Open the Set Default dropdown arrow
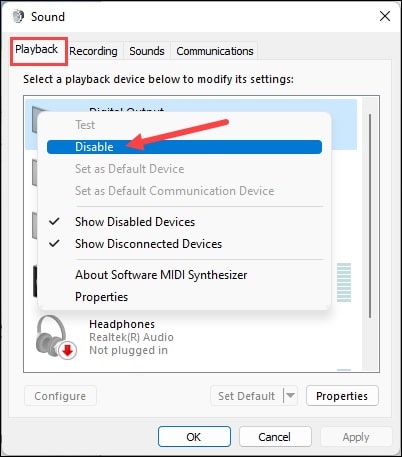 tap(291, 395)
